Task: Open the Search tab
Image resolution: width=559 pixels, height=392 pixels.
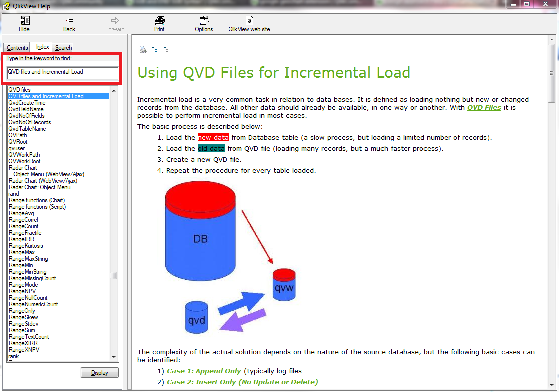Action: [x=63, y=48]
